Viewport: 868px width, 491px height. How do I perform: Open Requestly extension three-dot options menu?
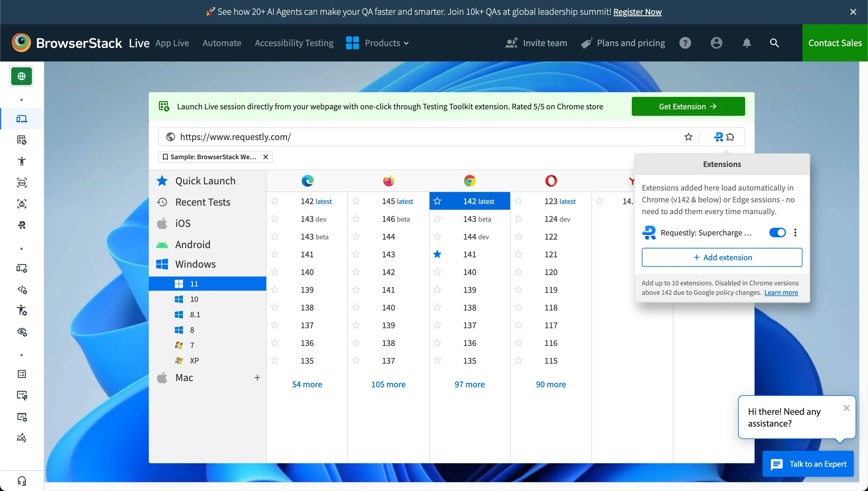pos(795,233)
